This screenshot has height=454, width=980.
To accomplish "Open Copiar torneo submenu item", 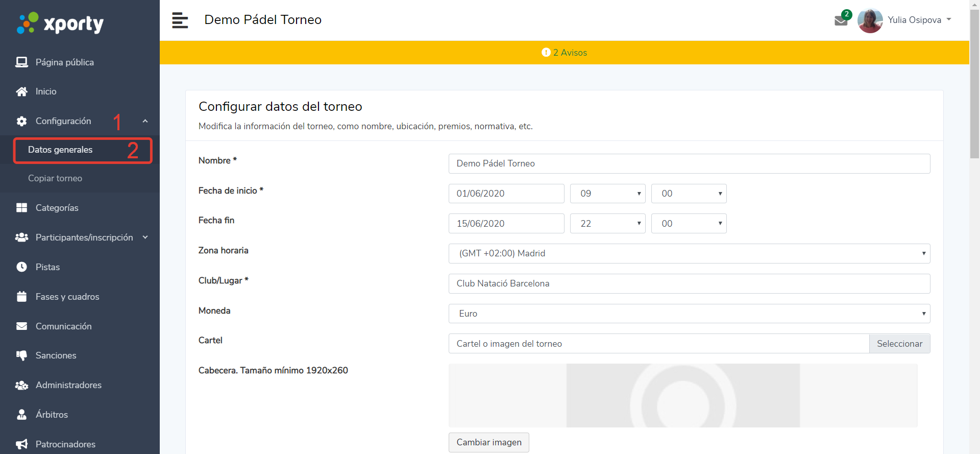I will coord(55,178).
